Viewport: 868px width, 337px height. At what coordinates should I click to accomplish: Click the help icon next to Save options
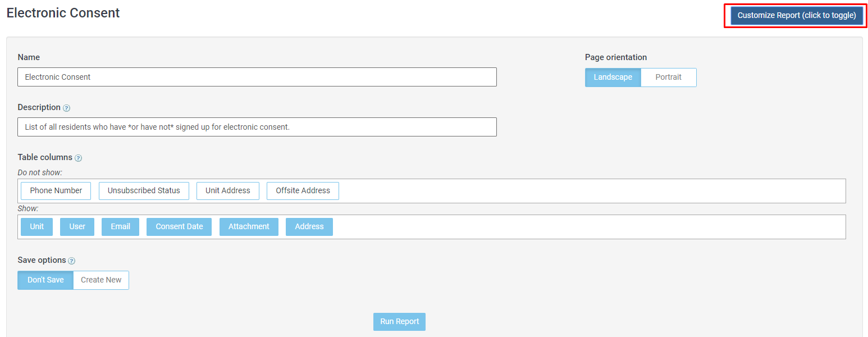(71, 261)
